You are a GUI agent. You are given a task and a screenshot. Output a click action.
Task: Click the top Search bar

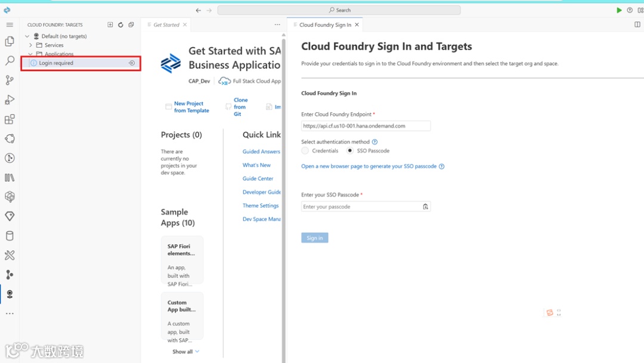339,10
